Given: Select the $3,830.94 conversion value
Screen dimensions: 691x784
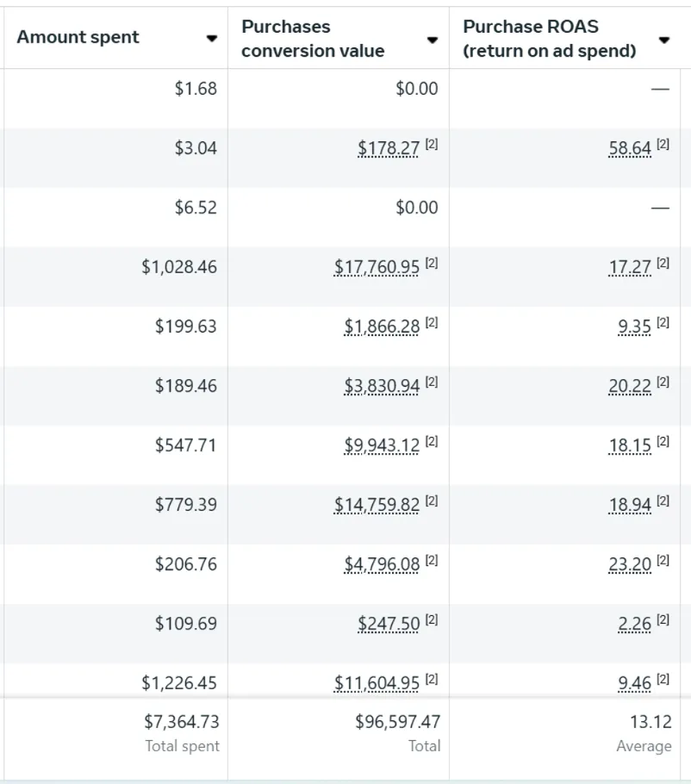Looking at the screenshot, I should (382, 387).
